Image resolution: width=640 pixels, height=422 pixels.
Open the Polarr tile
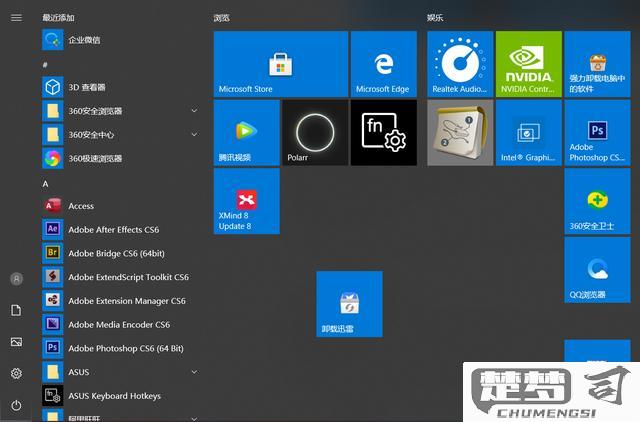coord(315,133)
